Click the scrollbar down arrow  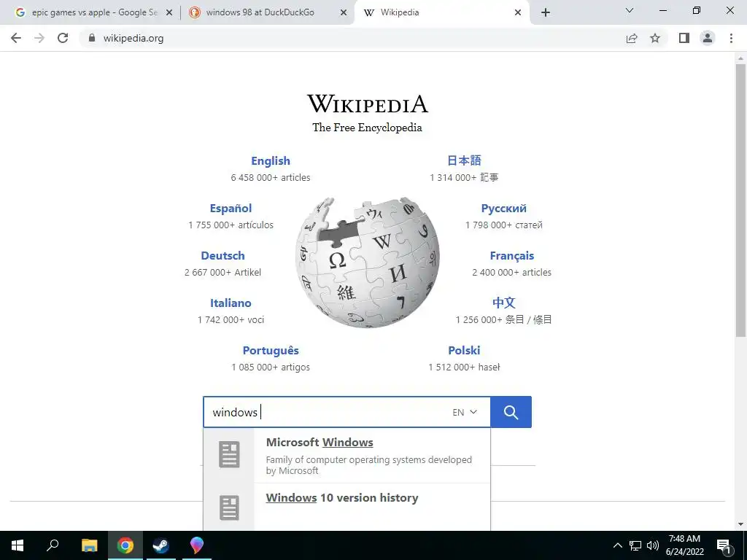740,524
